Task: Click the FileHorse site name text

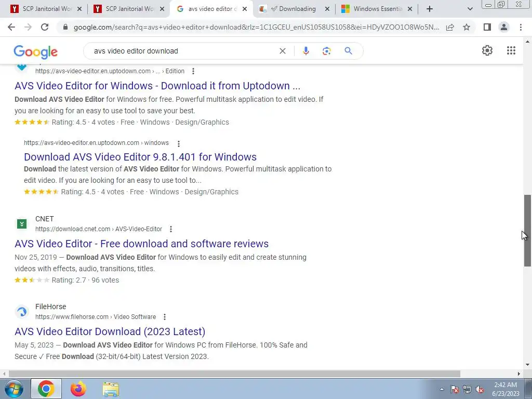Action: pos(50,307)
